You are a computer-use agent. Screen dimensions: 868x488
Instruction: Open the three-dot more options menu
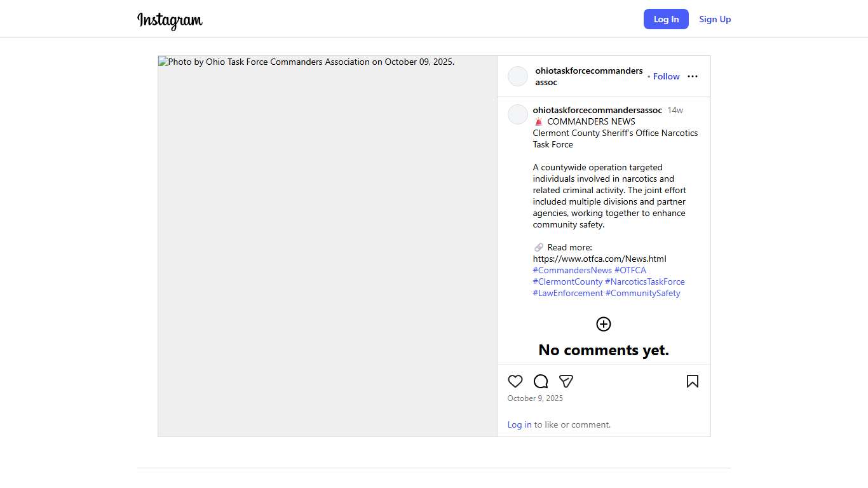pyautogui.click(x=693, y=76)
